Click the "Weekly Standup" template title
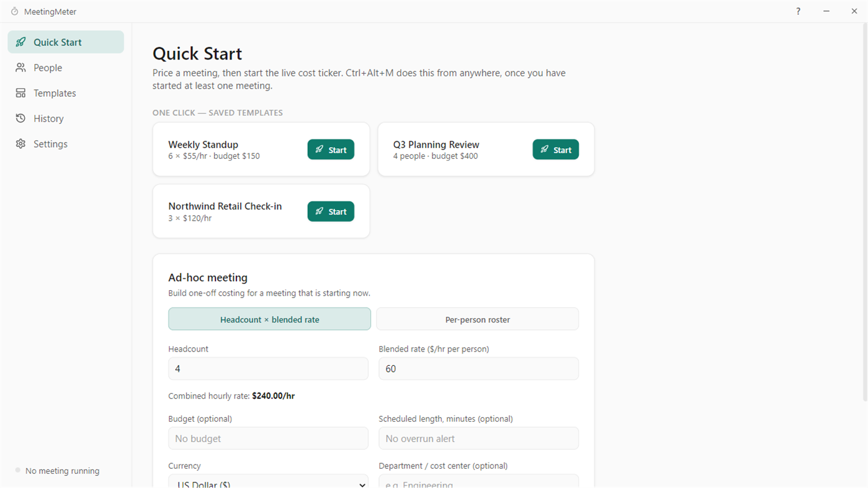Viewport: 868px width, 488px height. [x=203, y=144]
